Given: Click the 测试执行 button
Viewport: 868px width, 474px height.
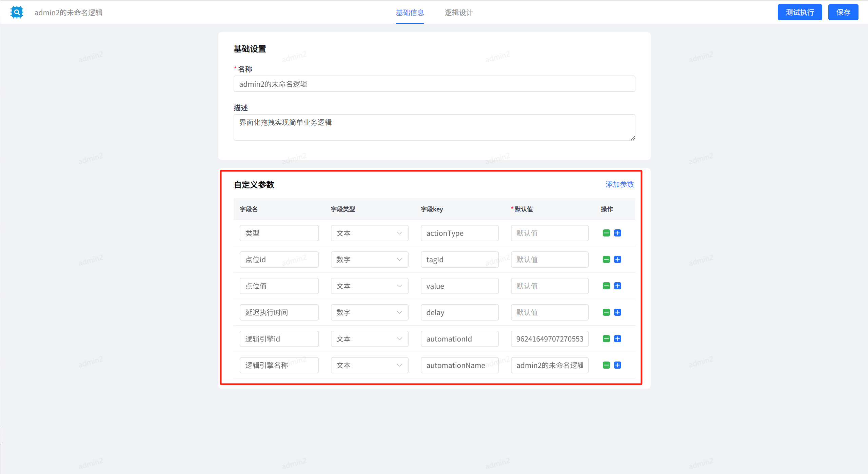Looking at the screenshot, I should 800,12.
